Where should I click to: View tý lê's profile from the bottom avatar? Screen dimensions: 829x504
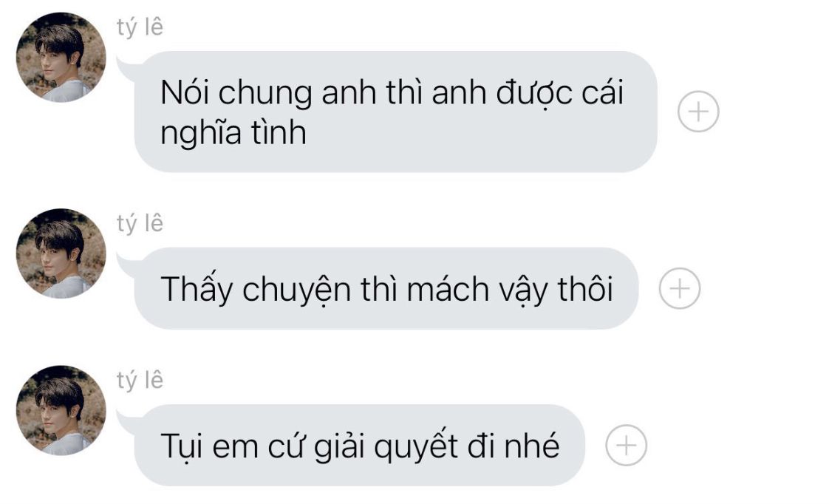tap(61, 410)
